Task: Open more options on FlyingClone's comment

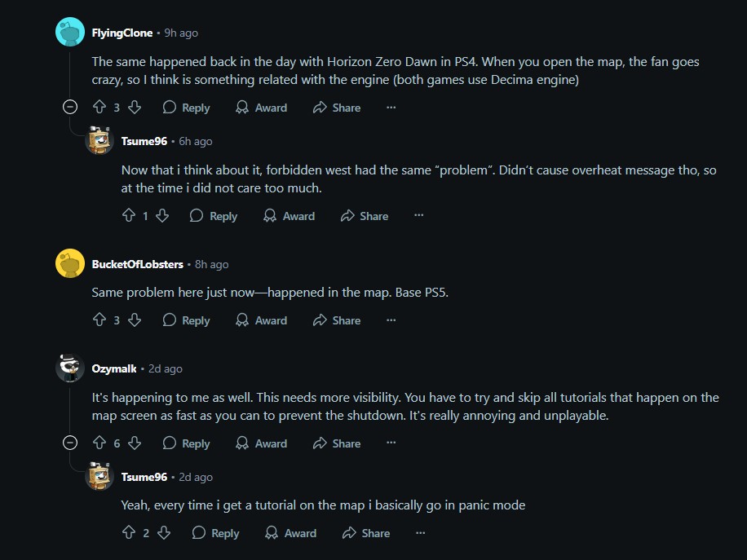Action: 391,107
